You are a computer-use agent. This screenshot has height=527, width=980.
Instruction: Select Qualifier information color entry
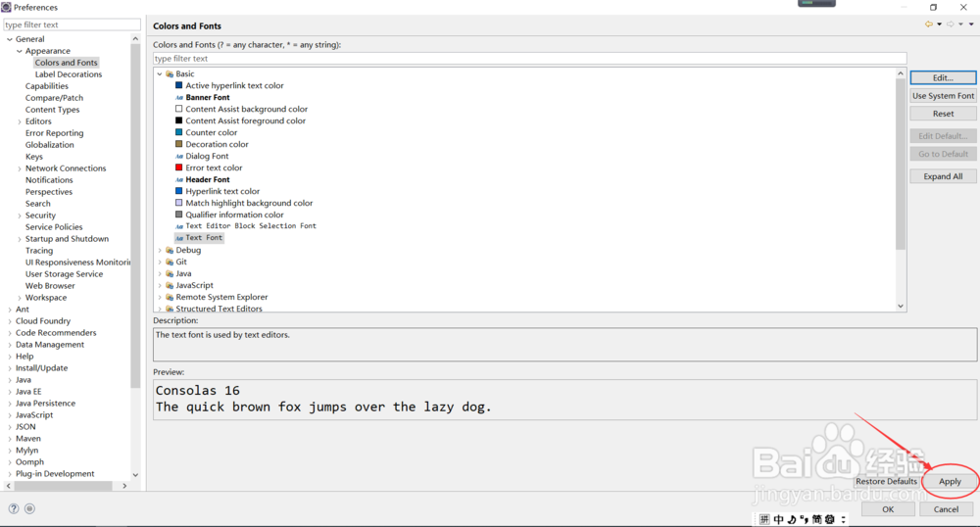coord(234,215)
